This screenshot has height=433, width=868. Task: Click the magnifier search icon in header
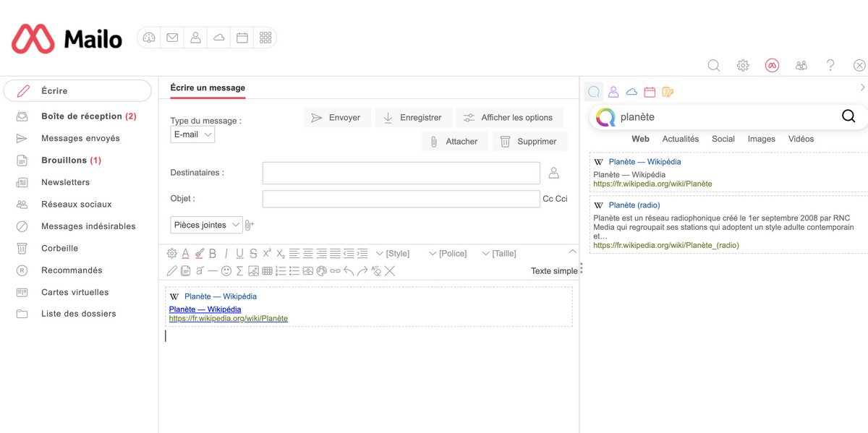coord(713,65)
